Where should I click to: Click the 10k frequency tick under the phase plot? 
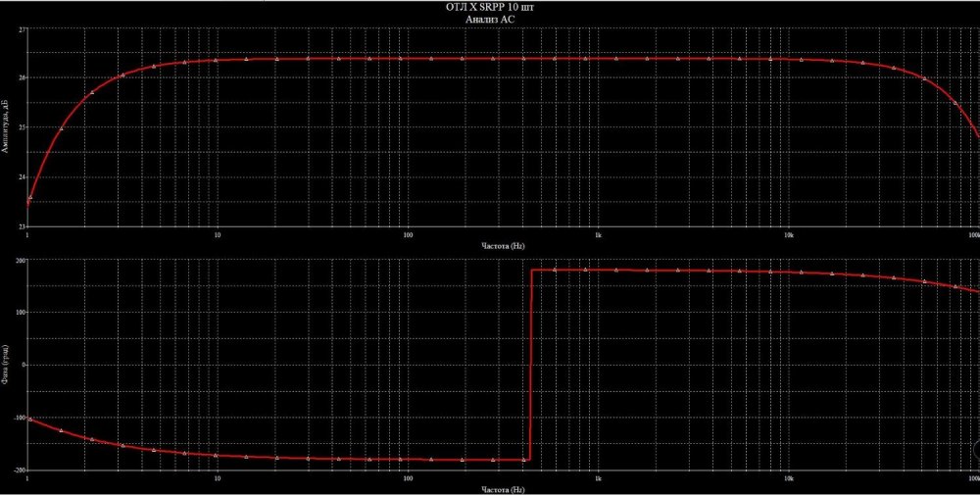(789, 478)
